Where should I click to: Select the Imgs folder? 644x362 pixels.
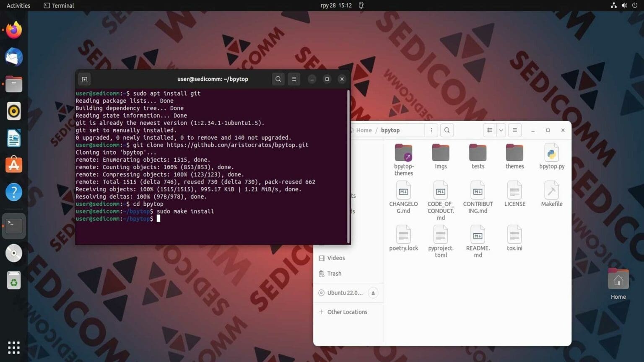pos(441,156)
